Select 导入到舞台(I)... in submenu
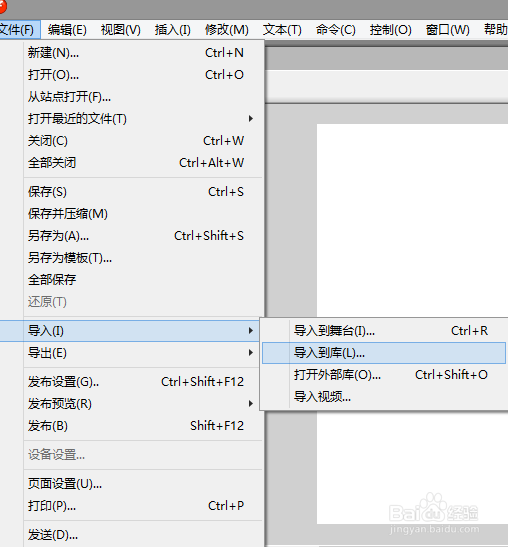Viewport: 508px width, 547px height. 384,331
